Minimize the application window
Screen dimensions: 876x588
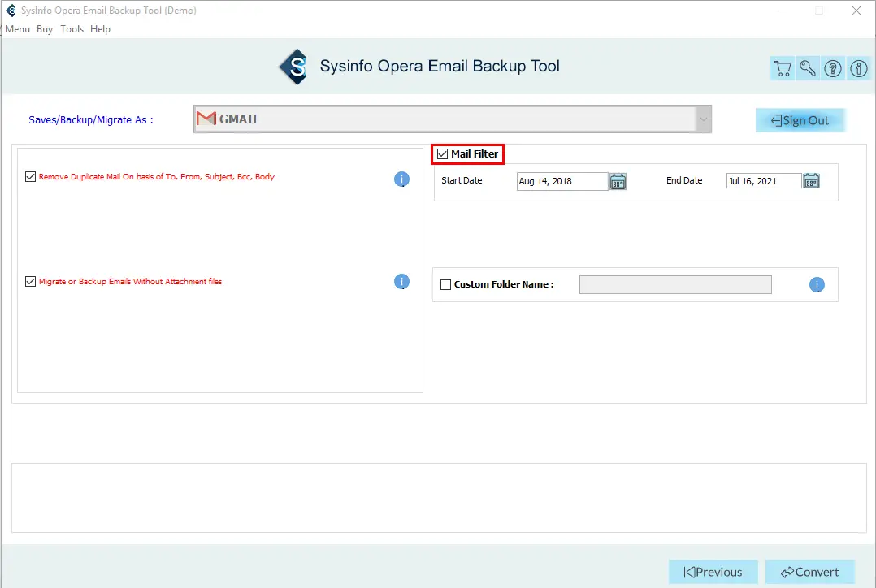[783, 11]
